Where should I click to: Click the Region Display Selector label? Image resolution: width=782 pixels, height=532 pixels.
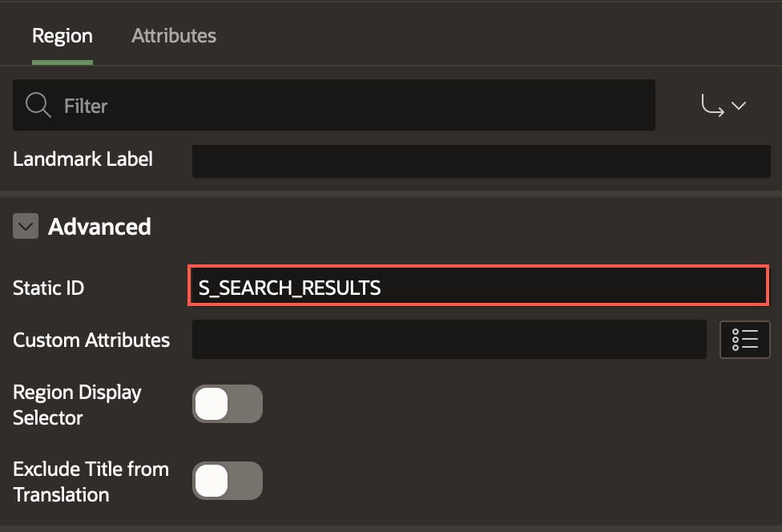(x=77, y=405)
